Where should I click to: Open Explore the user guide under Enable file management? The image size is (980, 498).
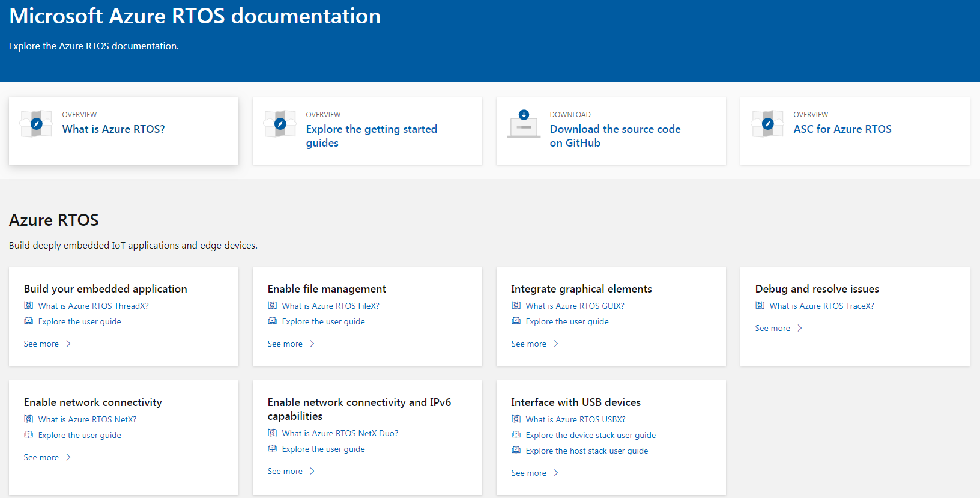(x=324, y=321)
